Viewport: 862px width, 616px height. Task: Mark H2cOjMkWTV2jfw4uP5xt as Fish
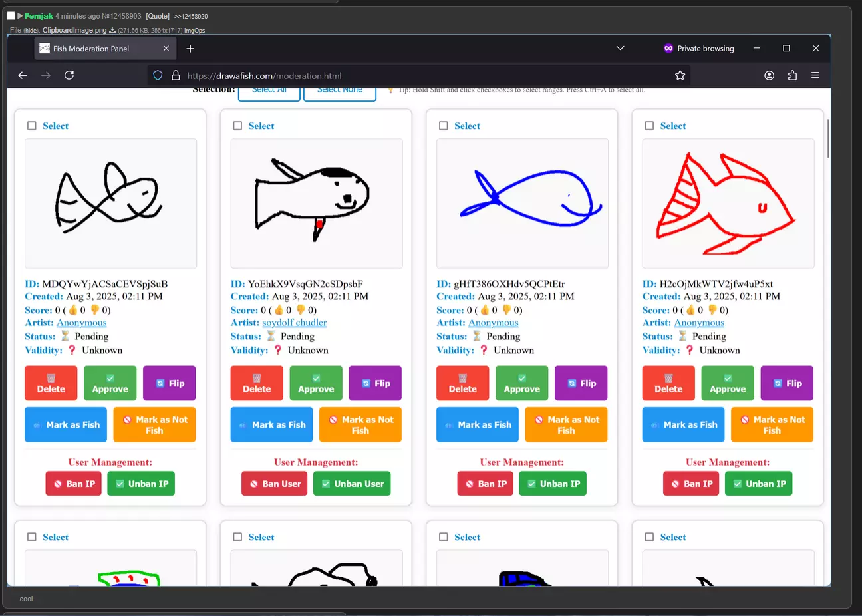684,424
